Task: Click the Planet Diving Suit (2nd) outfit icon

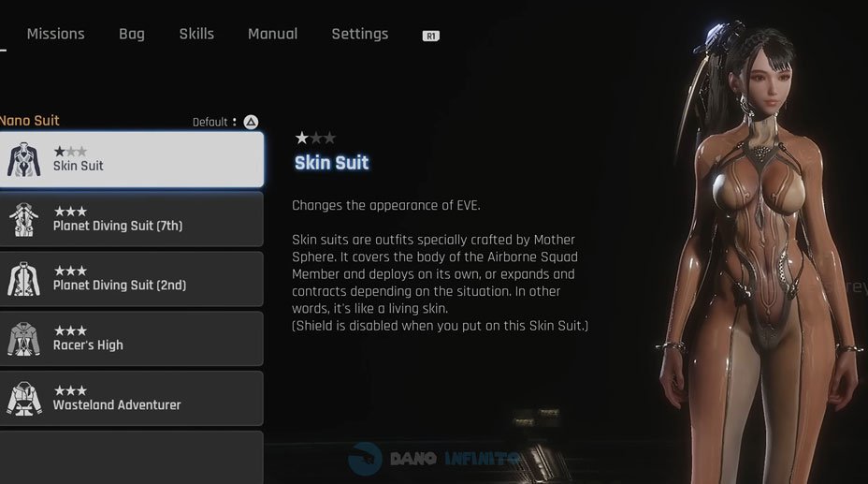Action: (23, 279)
